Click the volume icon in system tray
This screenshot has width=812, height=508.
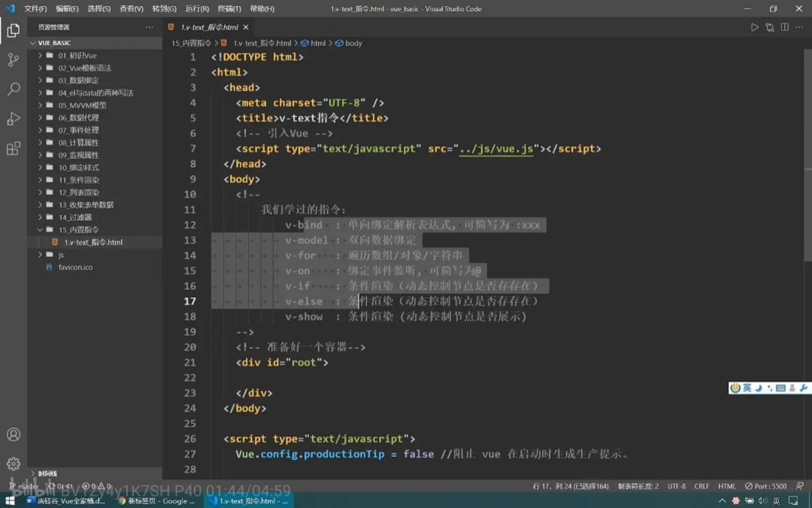(x=763, y=501)
